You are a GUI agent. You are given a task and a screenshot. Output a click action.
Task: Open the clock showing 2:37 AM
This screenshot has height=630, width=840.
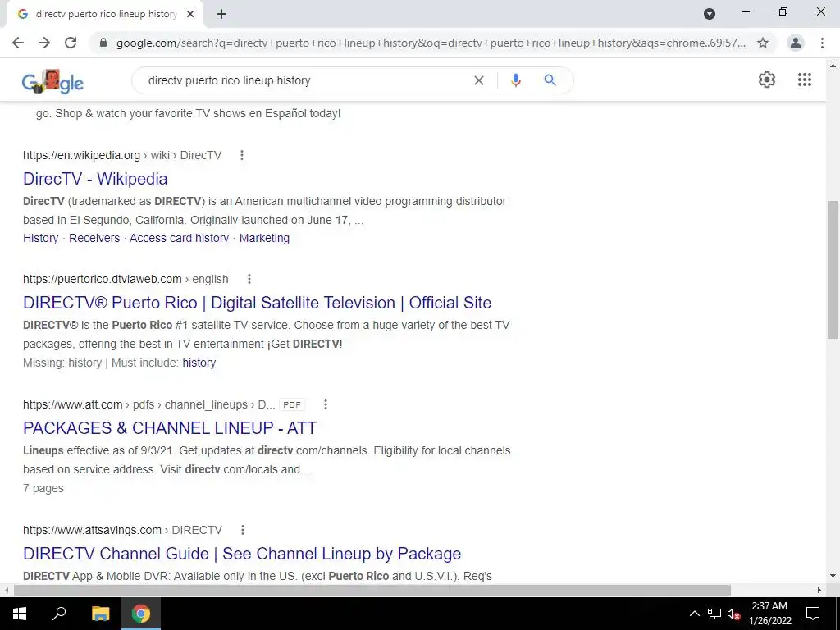click(769, 614)
